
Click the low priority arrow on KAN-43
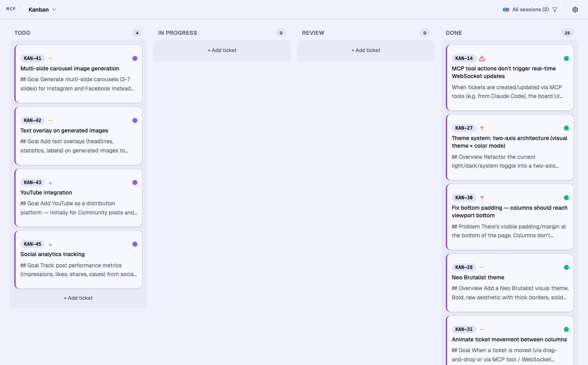50,182
